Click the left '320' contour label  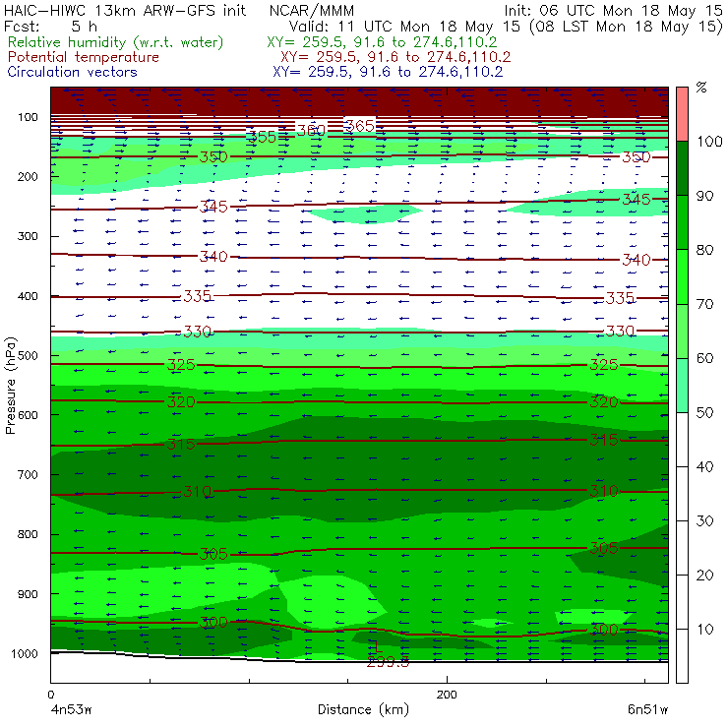coord(181,401)
